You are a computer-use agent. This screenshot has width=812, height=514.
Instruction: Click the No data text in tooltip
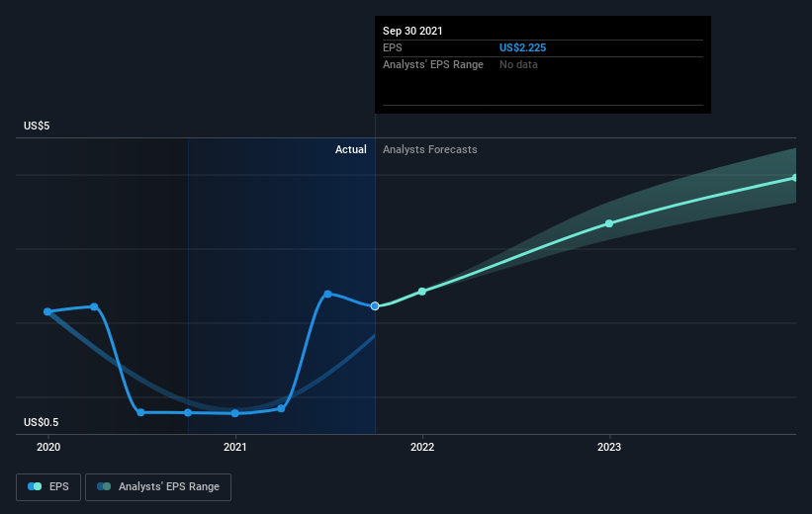point(519,64)
